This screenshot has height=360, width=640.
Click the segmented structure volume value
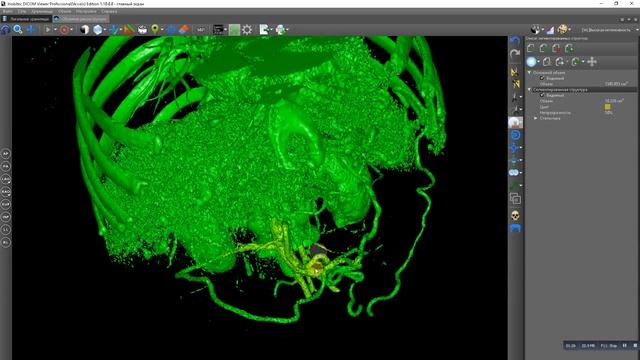[x=614, y=101]
